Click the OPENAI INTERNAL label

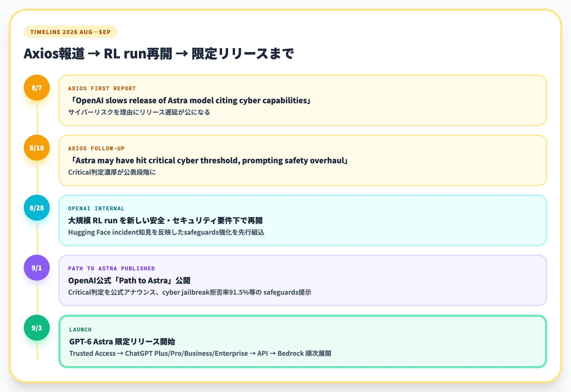96,208
